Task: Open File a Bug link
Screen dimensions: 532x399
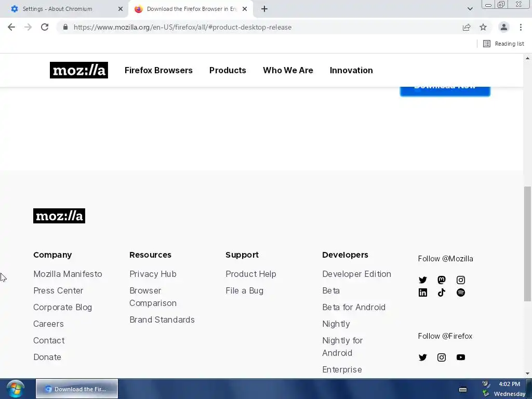Action: point(244,290)
